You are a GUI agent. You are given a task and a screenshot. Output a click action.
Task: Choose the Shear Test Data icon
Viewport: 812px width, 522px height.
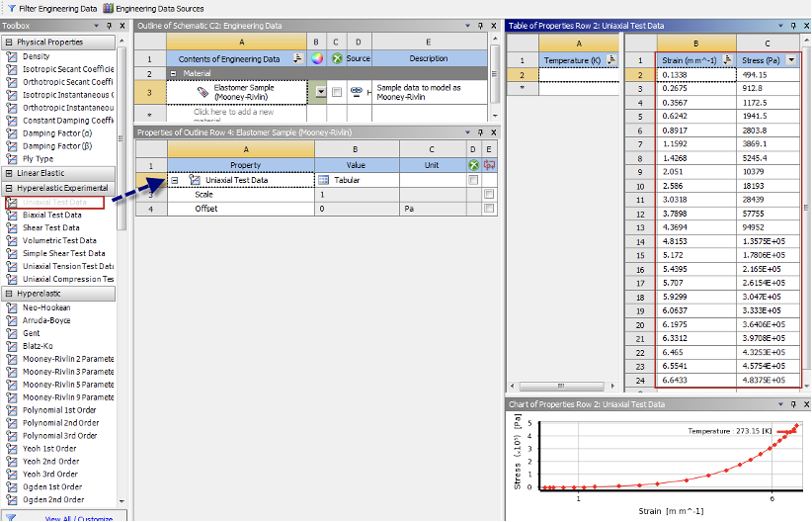(x=12, y=228)
